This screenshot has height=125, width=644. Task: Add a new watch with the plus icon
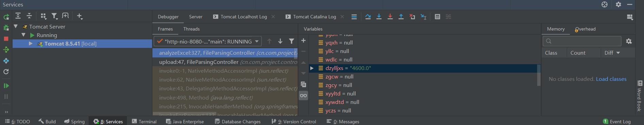(303, 40)
